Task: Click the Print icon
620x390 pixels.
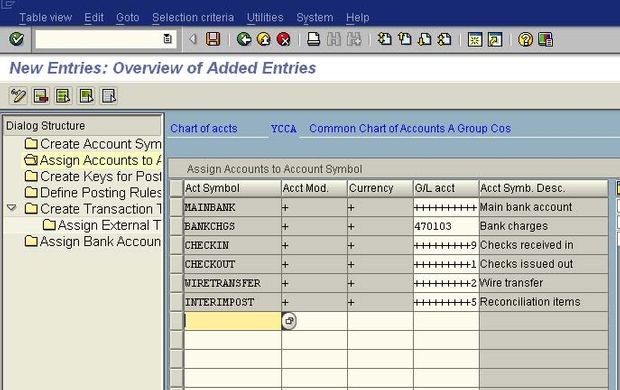Action: coord(314,39)
